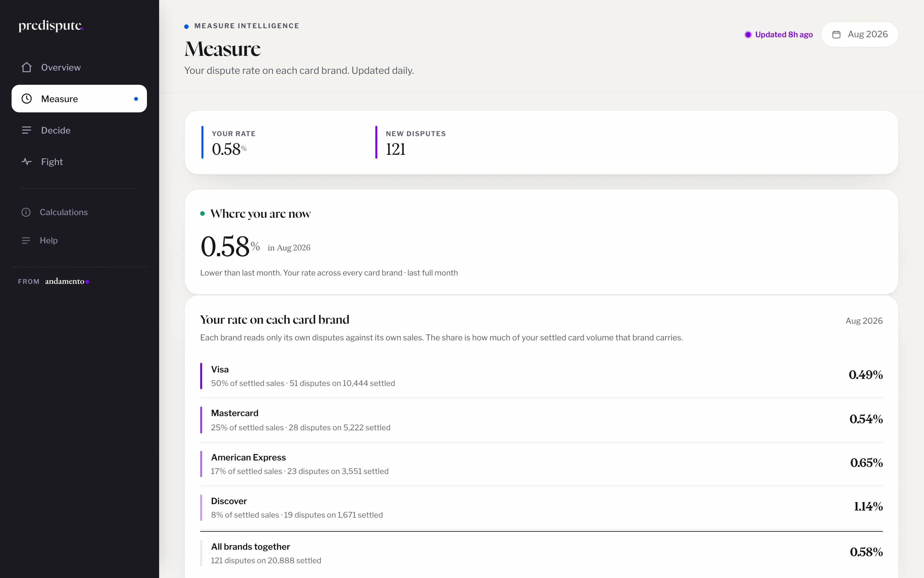Select the American Express row
Image resolution: width=924 pixels, height=578 pixels.
(541, 464)
